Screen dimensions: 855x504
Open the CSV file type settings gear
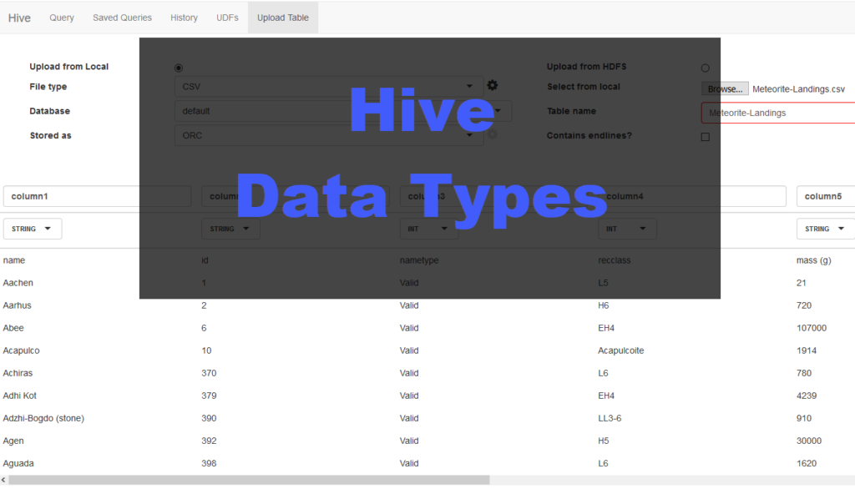click(x=492, y=85)
